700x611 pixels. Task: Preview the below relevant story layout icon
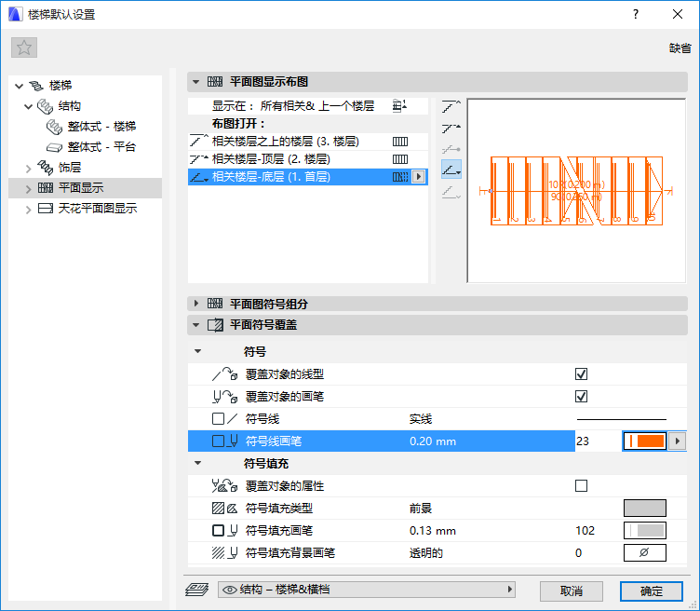[x=451, y=192]
